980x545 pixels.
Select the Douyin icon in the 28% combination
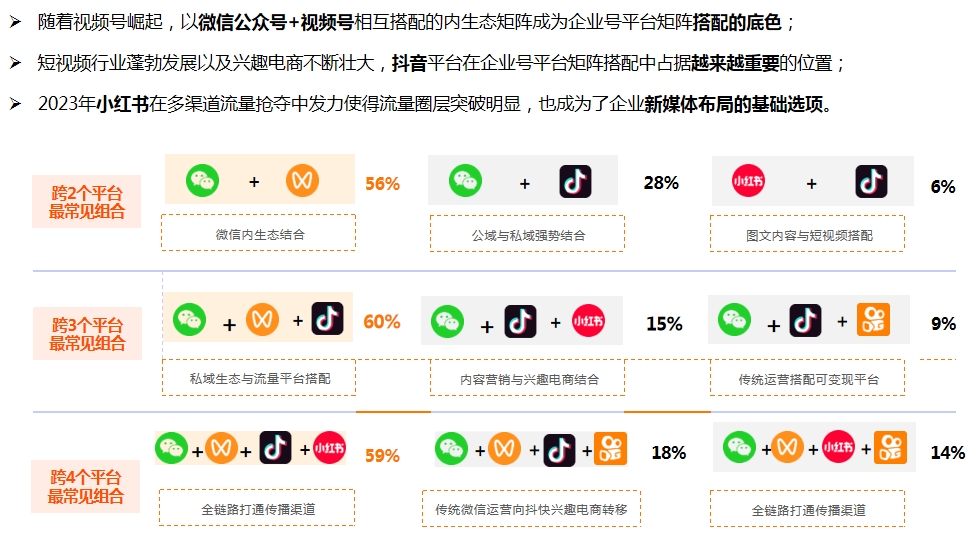pos(575,182)
